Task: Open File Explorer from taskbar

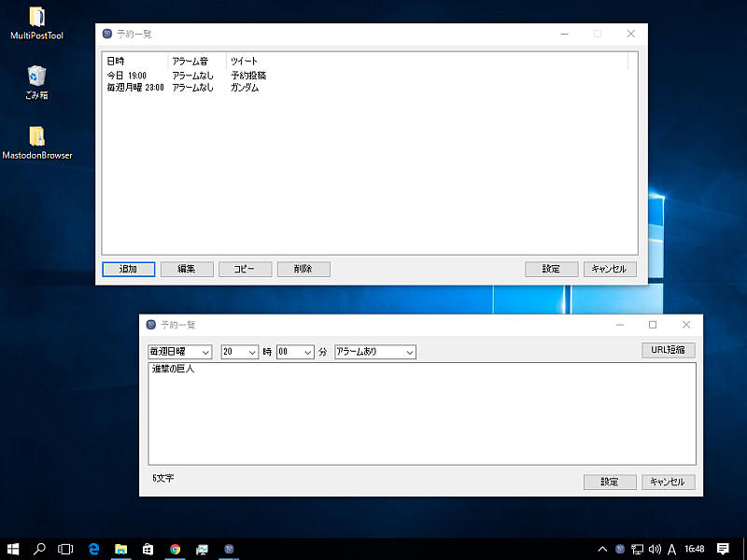Action: coord(121,549)
